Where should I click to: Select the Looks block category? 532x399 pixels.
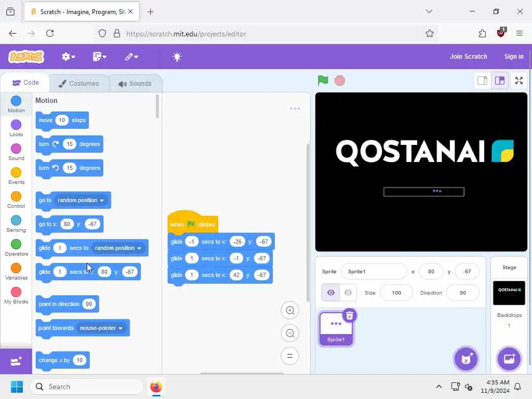pyautogui.click(x=16, y=128)
